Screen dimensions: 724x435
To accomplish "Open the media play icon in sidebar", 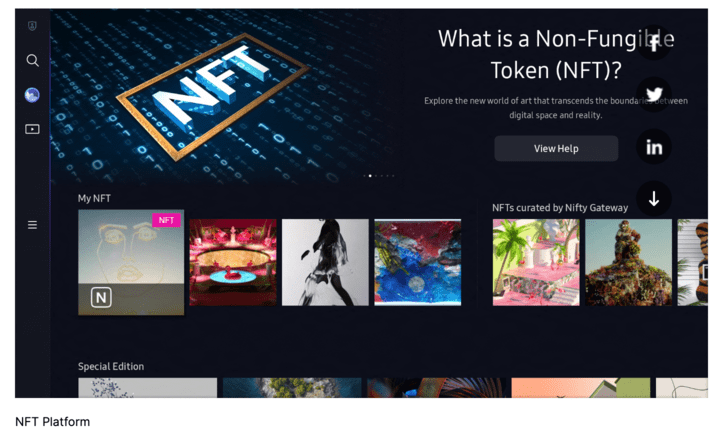I will pyautogui.click(x=32, y=129).
